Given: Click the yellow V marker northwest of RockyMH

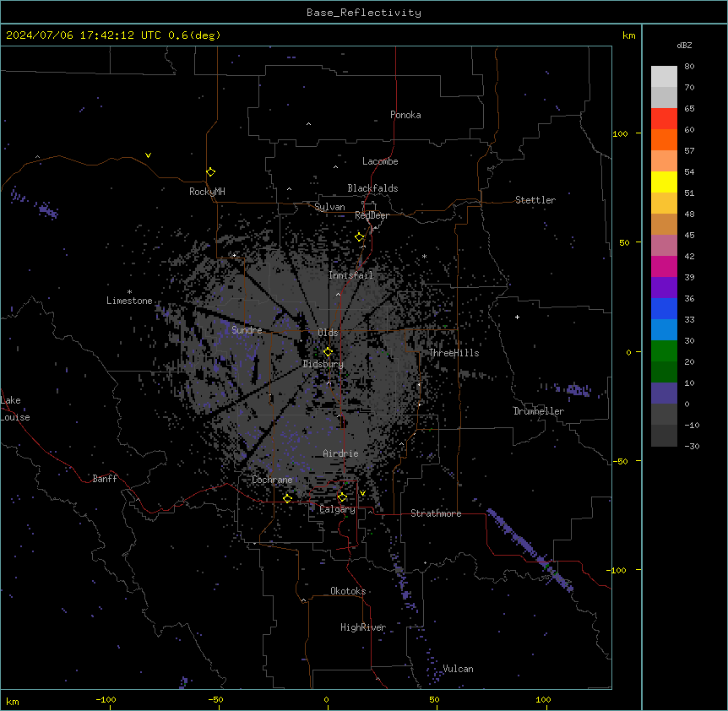Looking at the screenshot, I should tap(148, 155).
